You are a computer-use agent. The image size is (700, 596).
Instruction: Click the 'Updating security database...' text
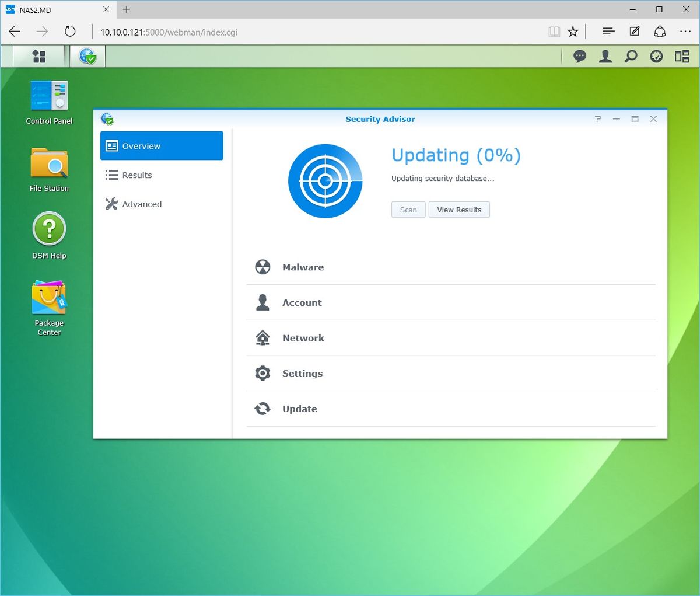pyautogui.click(x=443, y=179)
